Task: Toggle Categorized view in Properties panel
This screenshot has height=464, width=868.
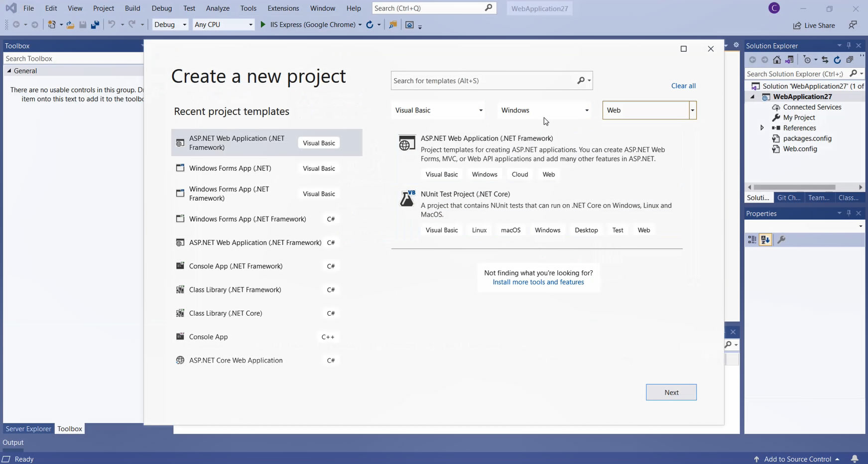Action: pos(752,240)
